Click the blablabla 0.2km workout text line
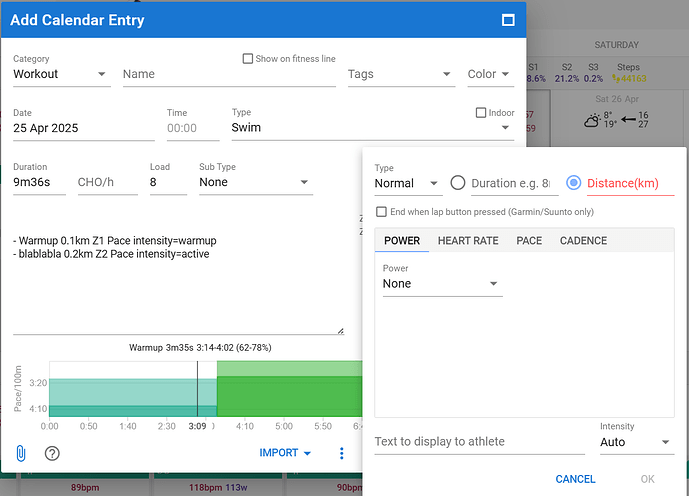The image size is (689, 496). [x=111, y=254]
